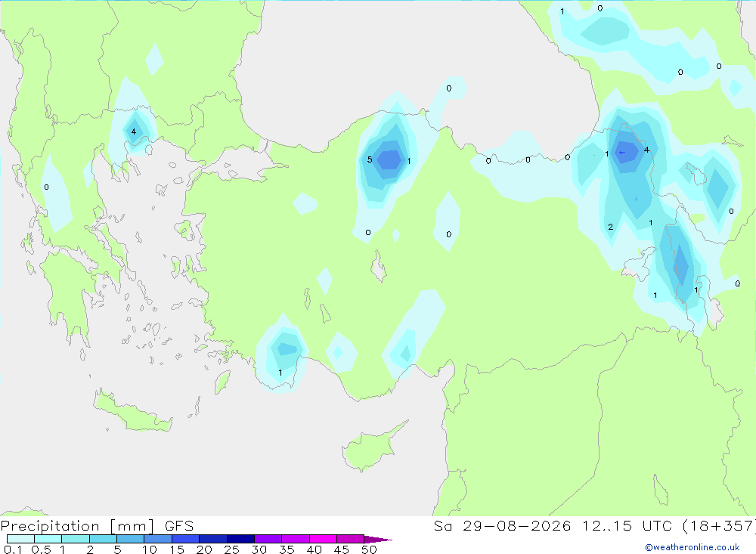This screenshot has height=554, width=756.
Task: Click the 'Sa 29-08-2026' date text
Action: point(502,526)
